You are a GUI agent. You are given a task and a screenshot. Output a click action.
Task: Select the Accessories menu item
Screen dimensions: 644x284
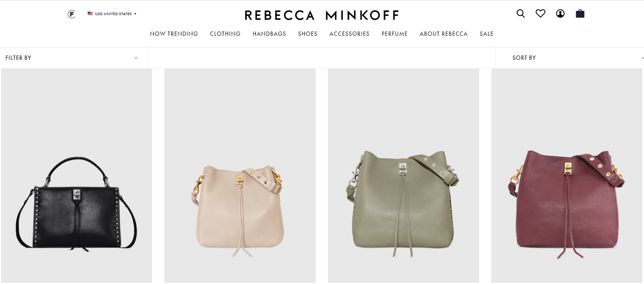point(349,34)
